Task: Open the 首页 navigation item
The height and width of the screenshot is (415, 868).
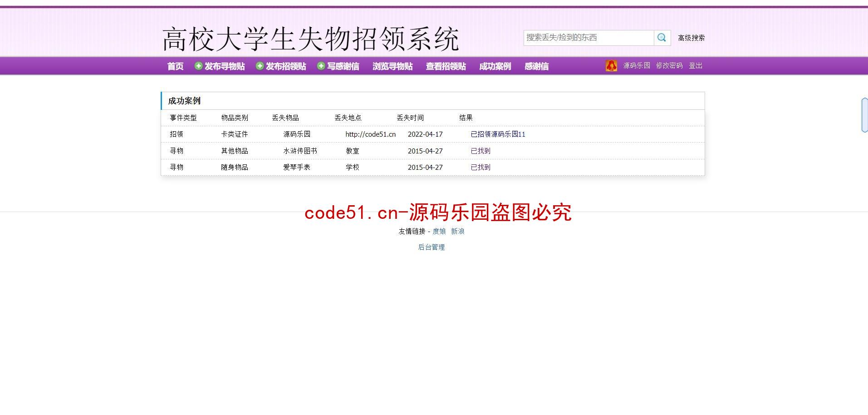Action: click(175, 66)
